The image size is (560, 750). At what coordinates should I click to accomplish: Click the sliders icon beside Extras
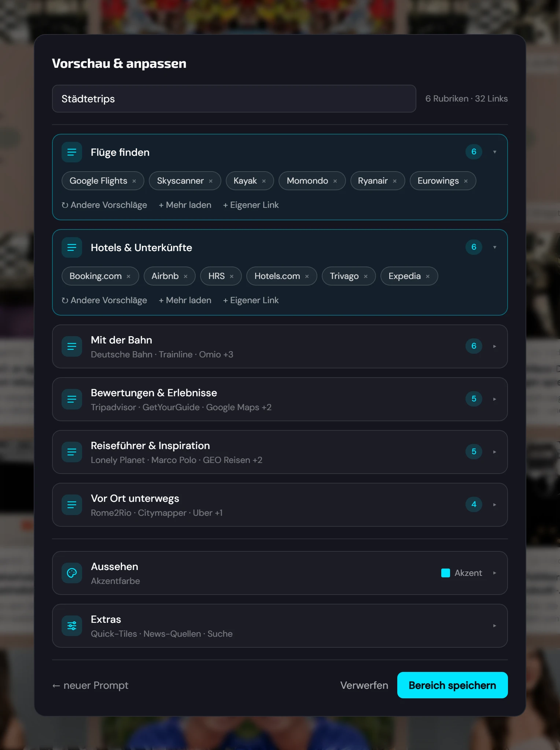coord(72,626)
